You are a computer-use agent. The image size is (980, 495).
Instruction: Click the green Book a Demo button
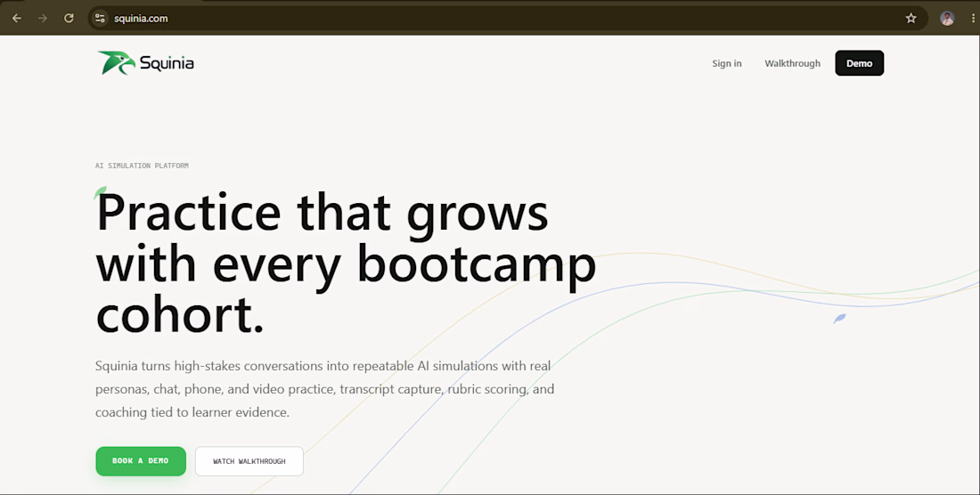click(141, 461)
